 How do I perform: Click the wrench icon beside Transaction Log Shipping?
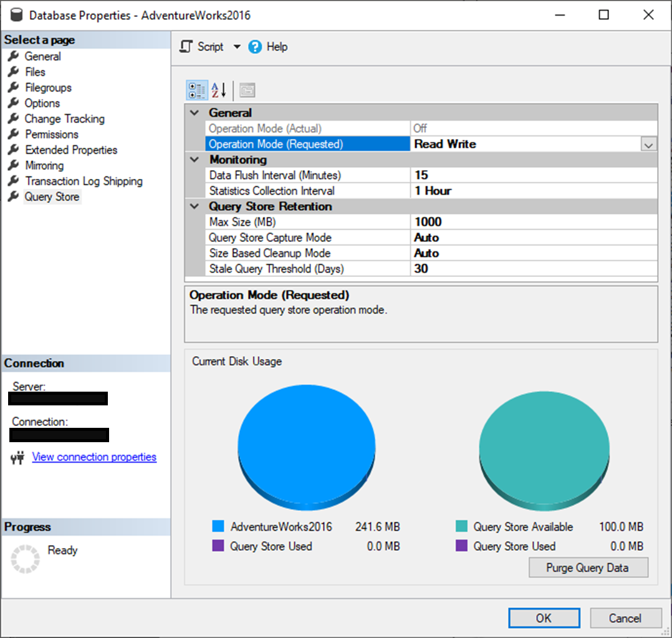tap(14, 180)
